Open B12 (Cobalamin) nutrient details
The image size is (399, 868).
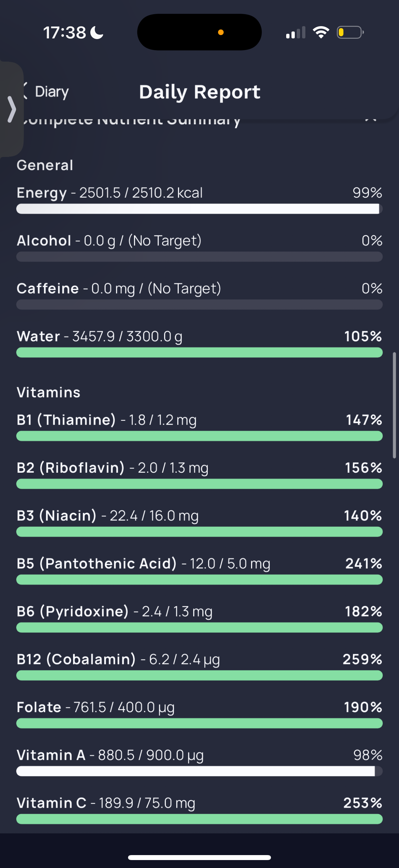(x=199, y=665)
